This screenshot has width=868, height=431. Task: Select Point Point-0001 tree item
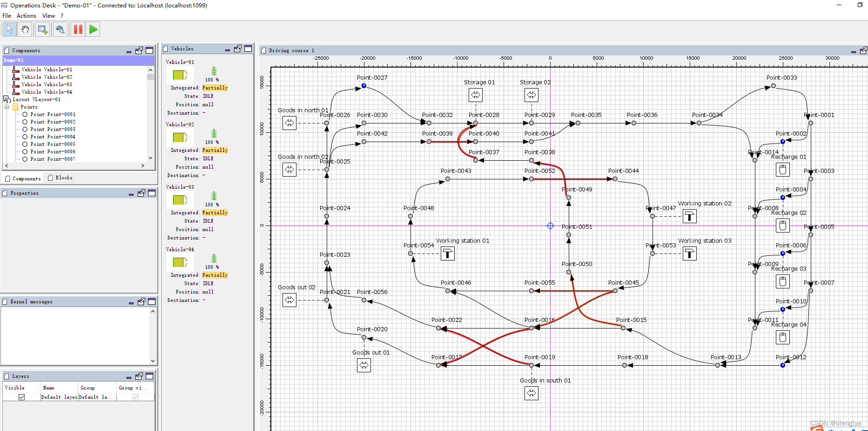[x=53, y=114]
